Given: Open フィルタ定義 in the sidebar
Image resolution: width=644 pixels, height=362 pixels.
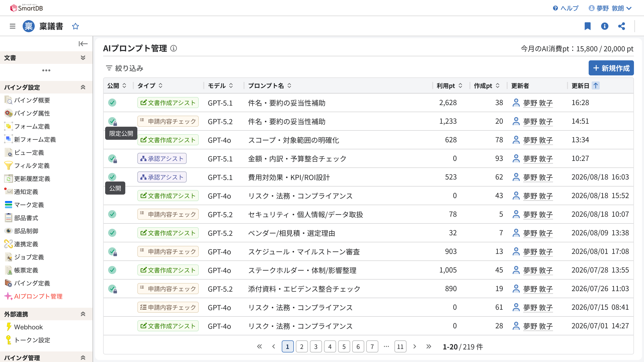Looking at the screenshot, I should point(32,166).
